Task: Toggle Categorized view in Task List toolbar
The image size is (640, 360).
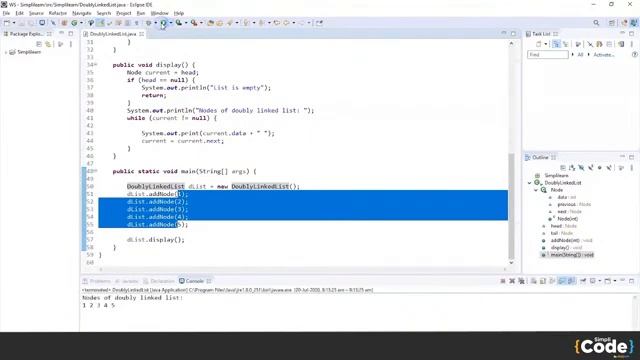Action: coord(556,44)
